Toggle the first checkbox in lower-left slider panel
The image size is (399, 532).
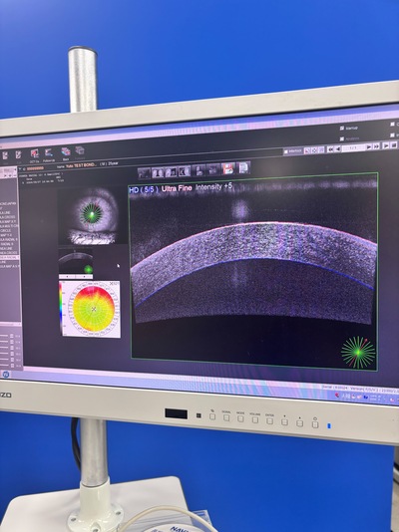(12, 336)
